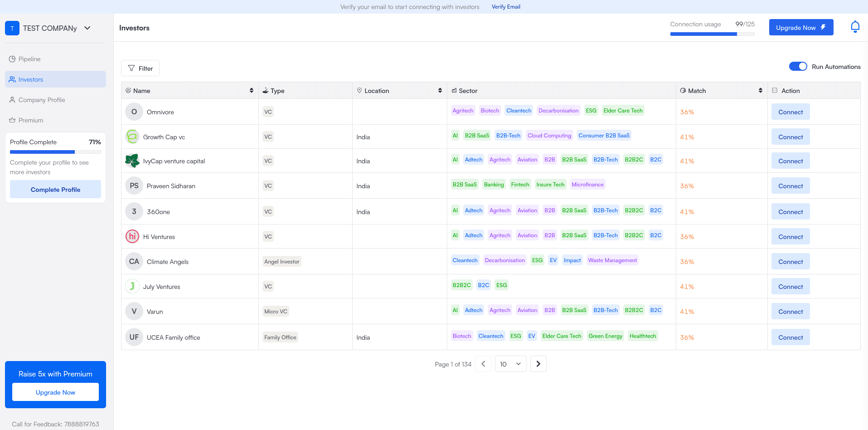Open the notifications bell
This screenshot has width=868, height=430.
click(x=855, y=27)
